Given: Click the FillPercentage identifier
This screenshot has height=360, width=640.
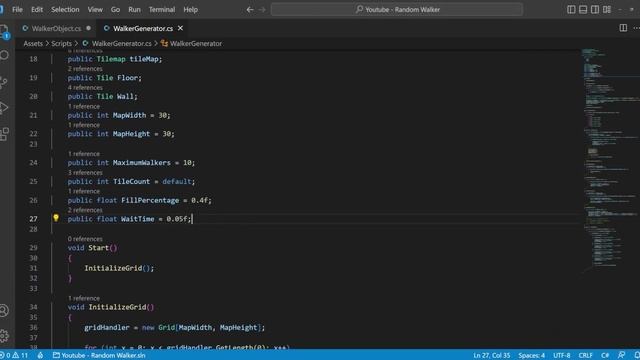Looking at the screenshot, I should point(150,200).
